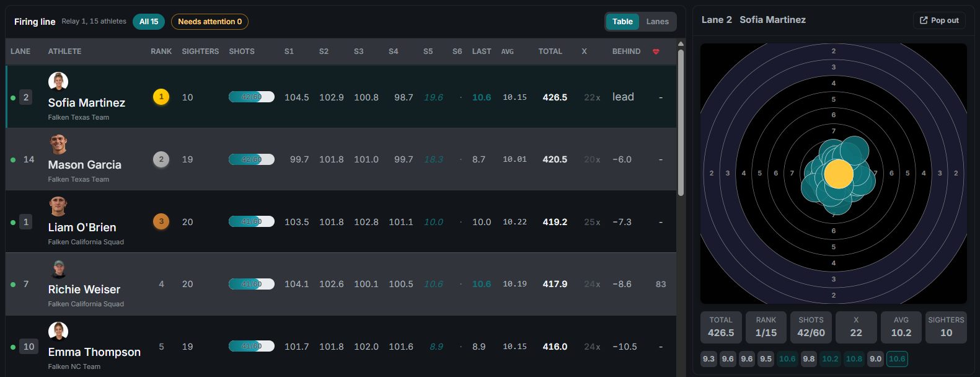The width and height of the screenshot is (980, 377).
Task: Sort by the RANK column header
Action: pyautogui.click(x=161, y=51)
